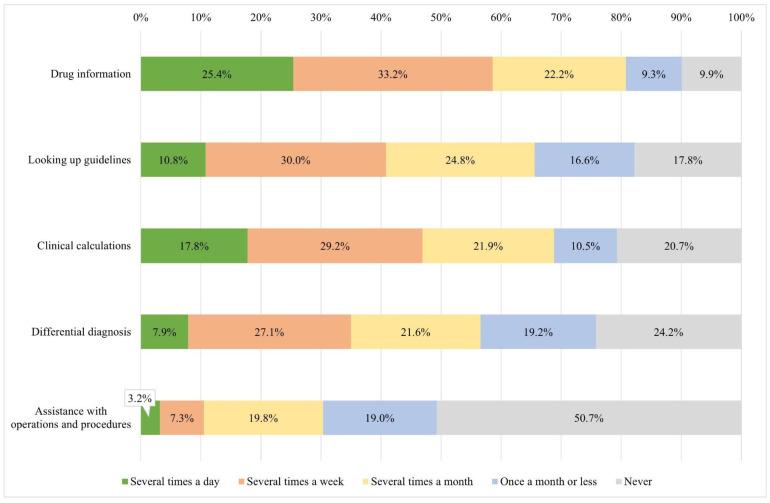
Task: Select the 33.2% orange Drug information segment
Action: click(x=393, y=74)
